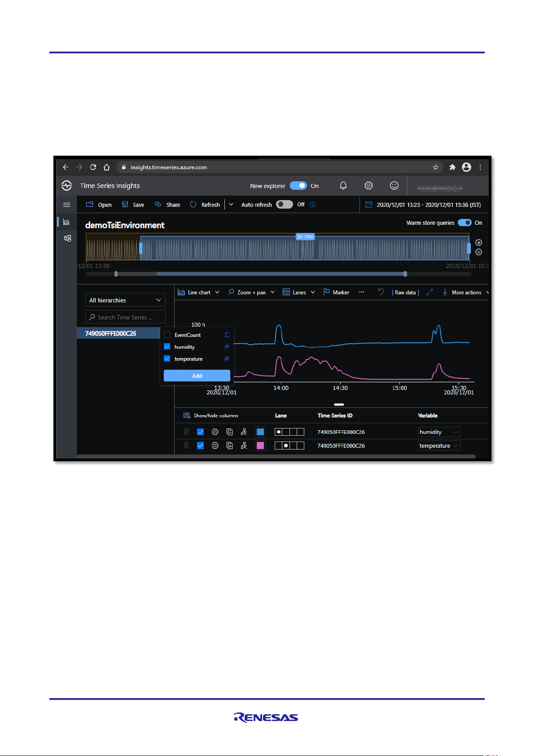Viewport: 535px width, 756px height.
Task: Open the browser home page
Action: point(106,167)
